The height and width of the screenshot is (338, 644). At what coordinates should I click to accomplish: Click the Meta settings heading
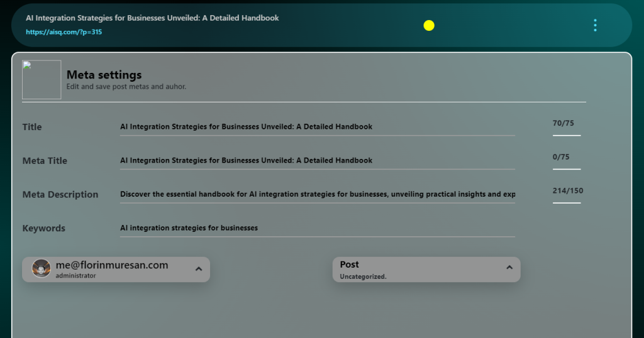click(104, 75)
